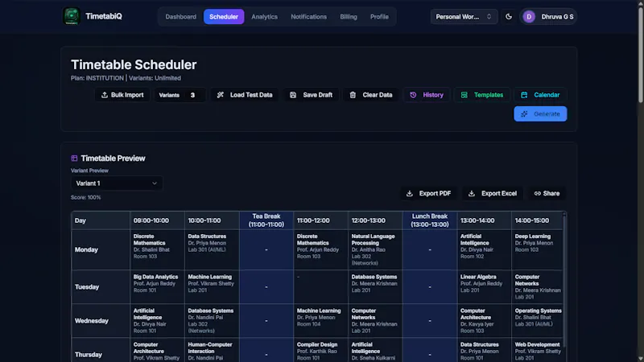Select Monday's Natural Language Processing cell
644x362 pixels.
(375, 249)
